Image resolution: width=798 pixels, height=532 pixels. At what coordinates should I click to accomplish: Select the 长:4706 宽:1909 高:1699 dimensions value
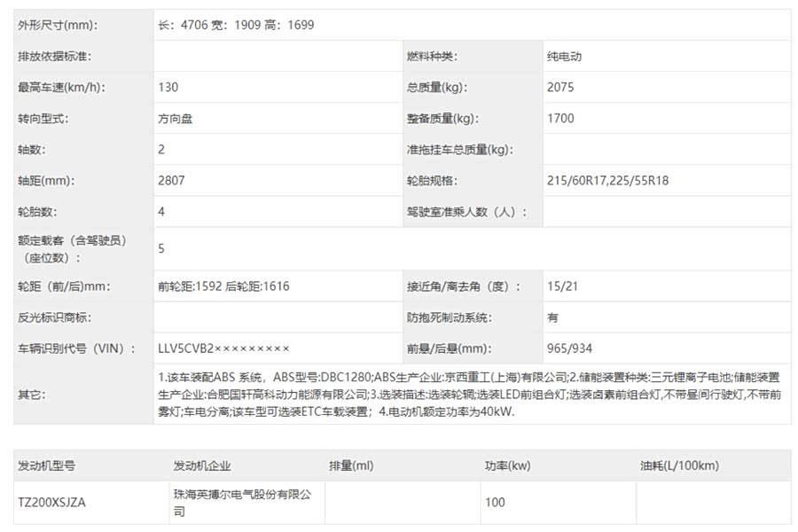tap(236, 25)
